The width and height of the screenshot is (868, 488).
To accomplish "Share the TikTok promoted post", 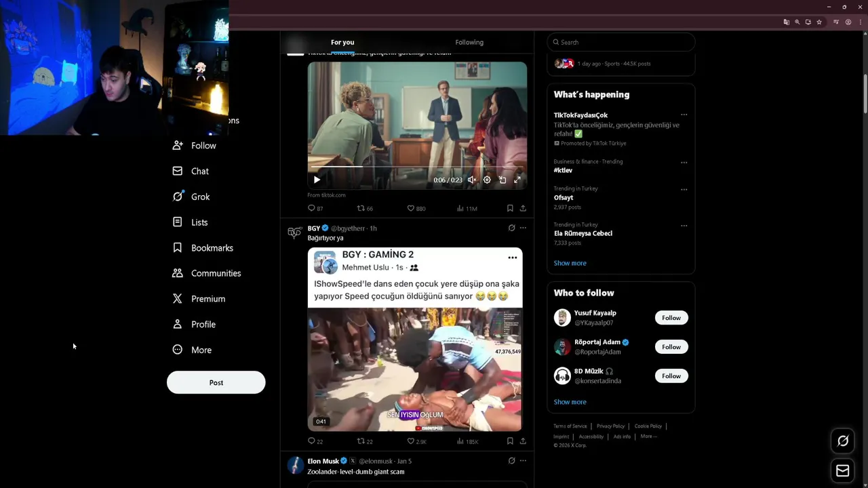I will pos(523,208).
